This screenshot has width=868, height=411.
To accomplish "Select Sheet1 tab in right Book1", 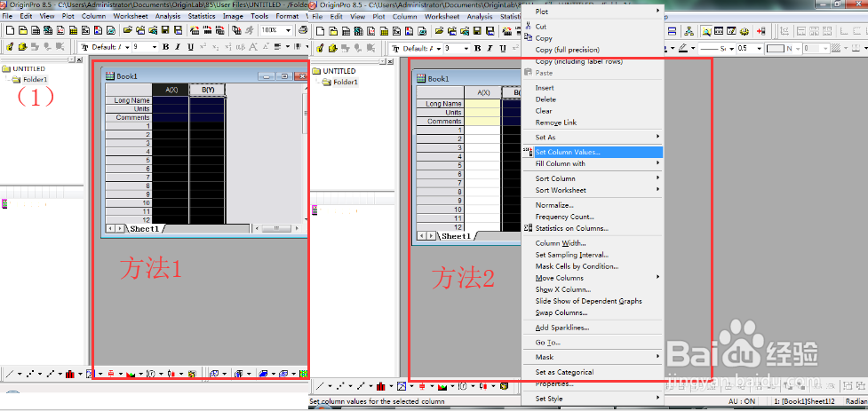I will (x=456, y=236).
